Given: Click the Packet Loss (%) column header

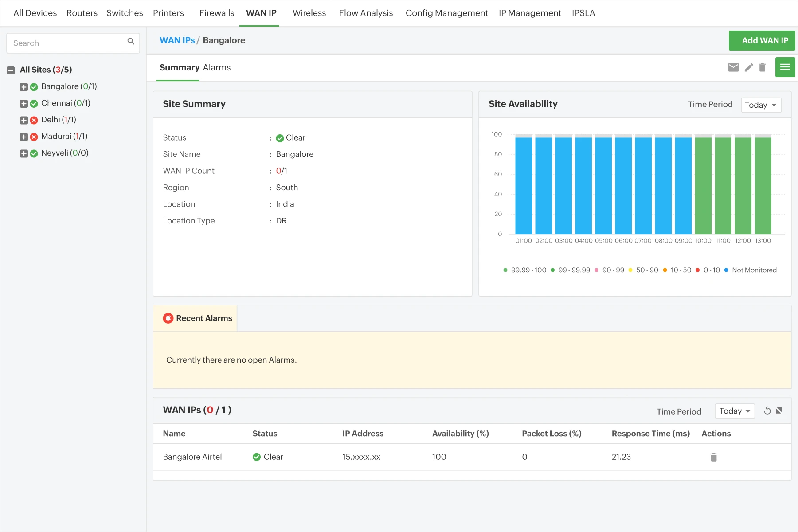Looking at the screenshot, I should [x=552, y=434].
